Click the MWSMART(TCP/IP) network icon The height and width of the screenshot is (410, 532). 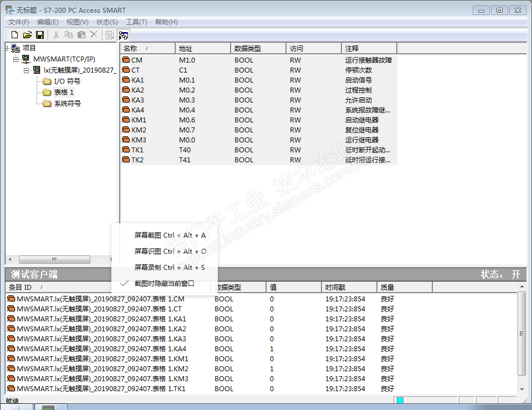click(x=26, y=59)
